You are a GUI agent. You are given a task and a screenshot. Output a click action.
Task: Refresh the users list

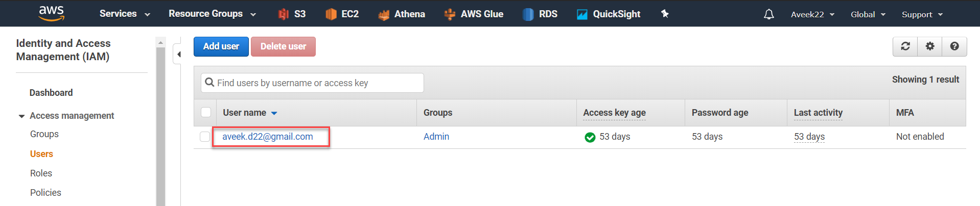click(905, 46)
